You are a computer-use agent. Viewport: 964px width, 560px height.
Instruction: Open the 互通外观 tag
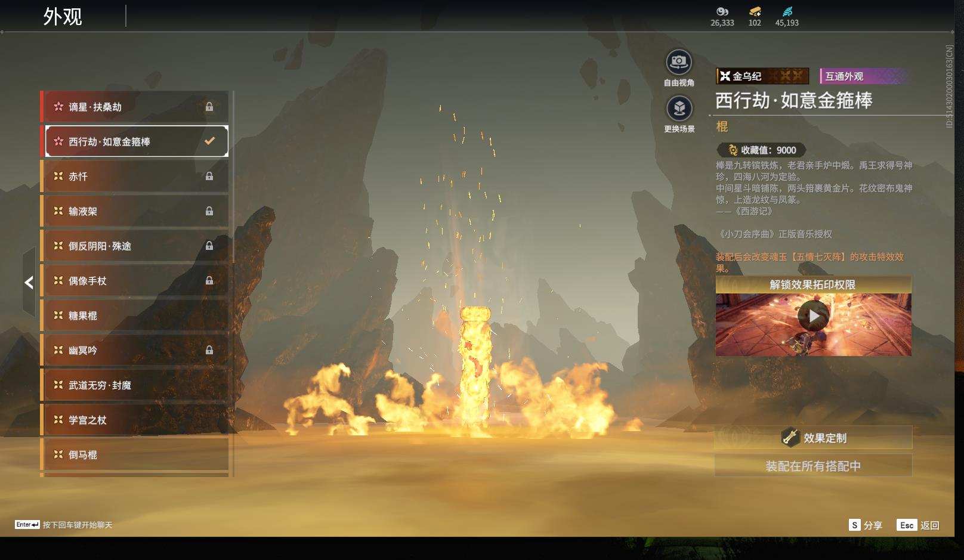[x=864, y=76]
